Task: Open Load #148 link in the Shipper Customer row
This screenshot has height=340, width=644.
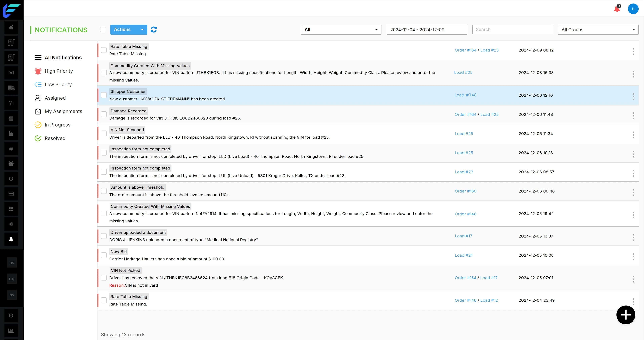Action: [x=465, y=95]
